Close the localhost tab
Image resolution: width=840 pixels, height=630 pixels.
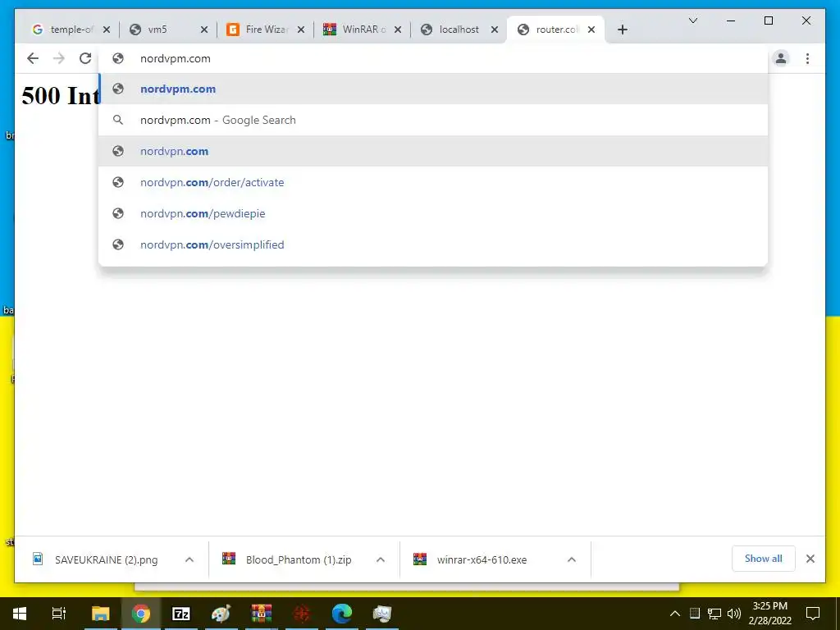495,30
